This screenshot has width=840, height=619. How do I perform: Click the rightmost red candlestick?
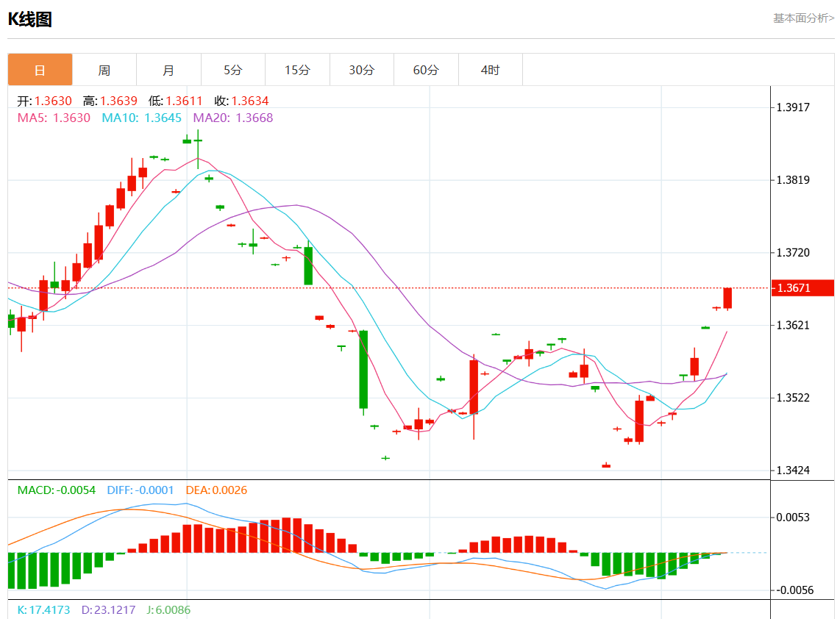(x=727, y=298)
